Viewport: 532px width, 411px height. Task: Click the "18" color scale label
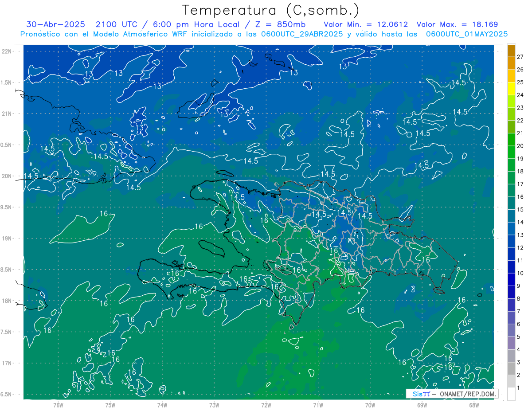coord(520,171)
